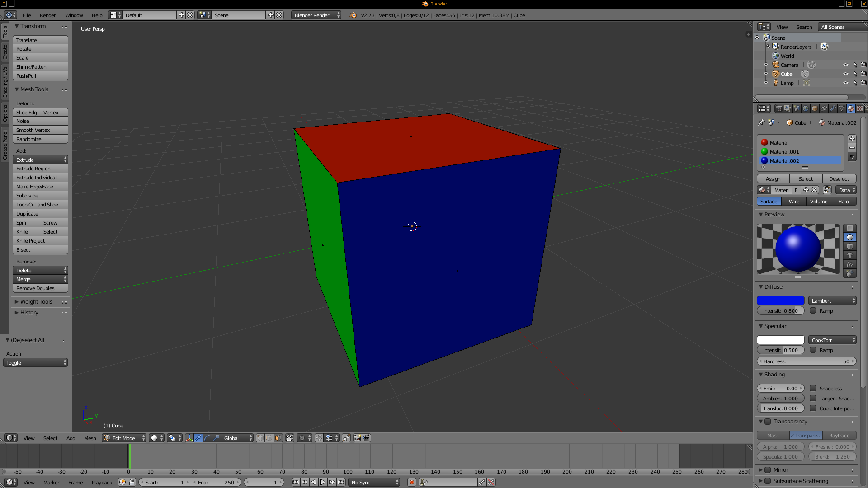This screenshot has height=488, width=868.
Task: Open the Constraints properties tab (chain icon)
Action: [x=824, y=108]
